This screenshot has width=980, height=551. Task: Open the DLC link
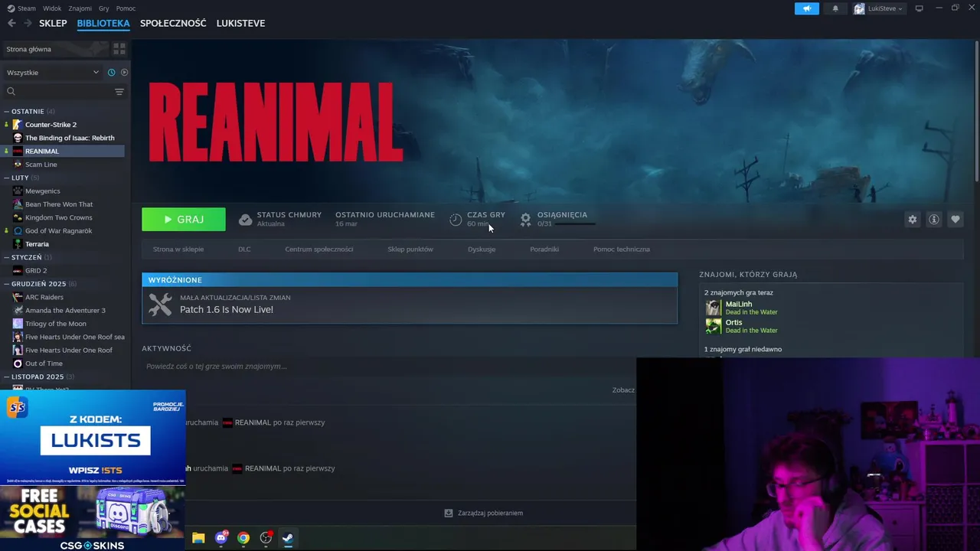pyautogui.click(x=244, y=249)
